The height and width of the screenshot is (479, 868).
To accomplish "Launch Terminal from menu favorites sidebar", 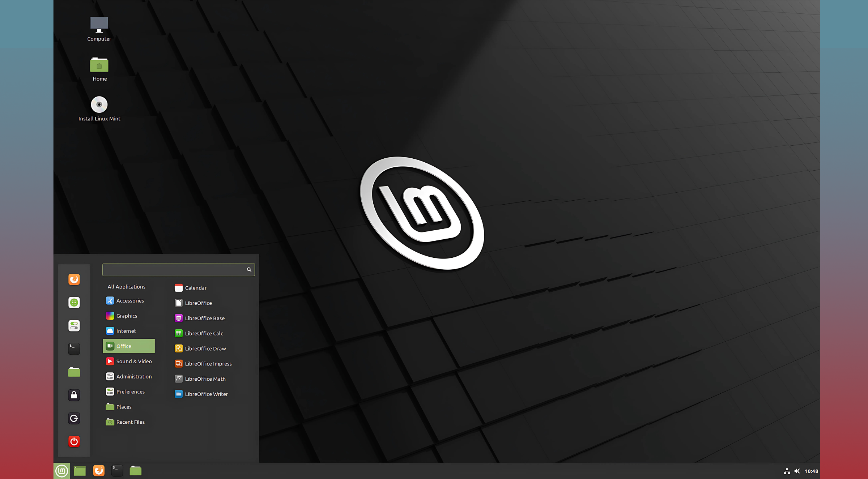I will tap(74, 349).
